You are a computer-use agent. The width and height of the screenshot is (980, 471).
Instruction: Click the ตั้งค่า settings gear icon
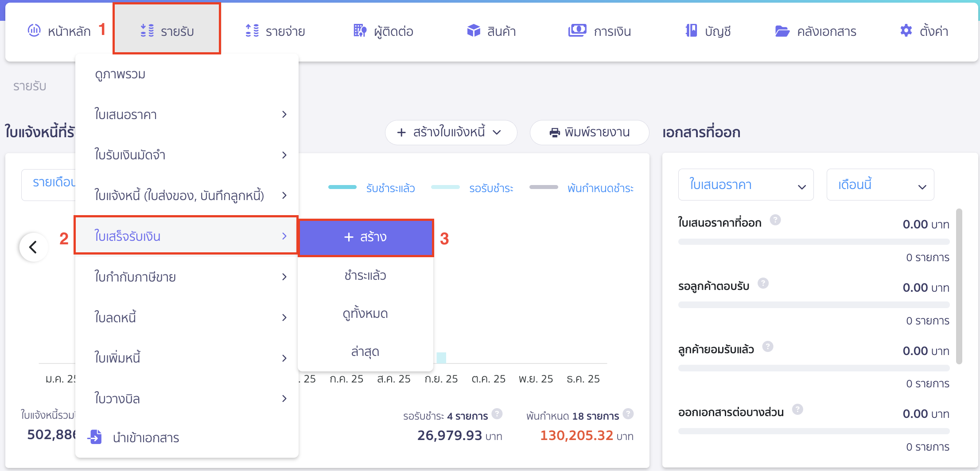905,31
